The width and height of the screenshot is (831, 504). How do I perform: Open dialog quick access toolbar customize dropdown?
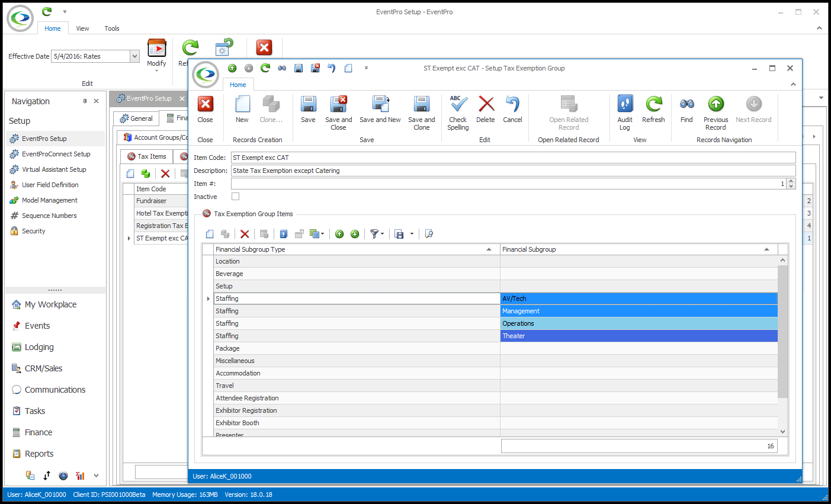pos(366,68)
